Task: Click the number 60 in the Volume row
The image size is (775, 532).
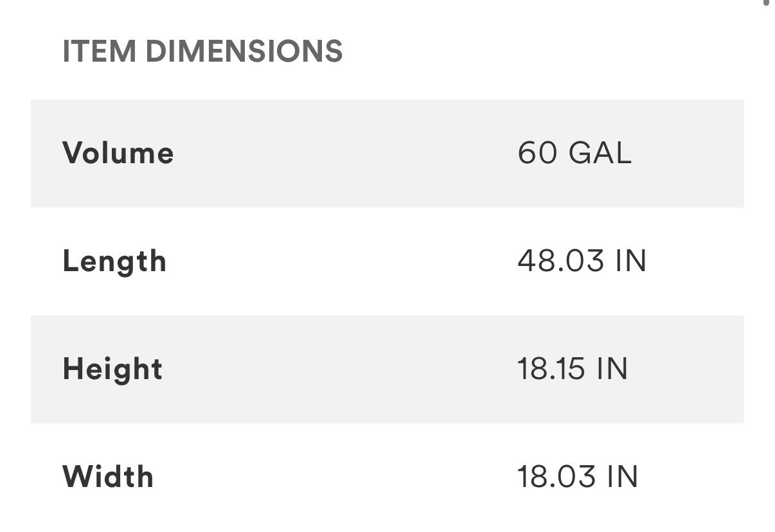Action: 537,153
